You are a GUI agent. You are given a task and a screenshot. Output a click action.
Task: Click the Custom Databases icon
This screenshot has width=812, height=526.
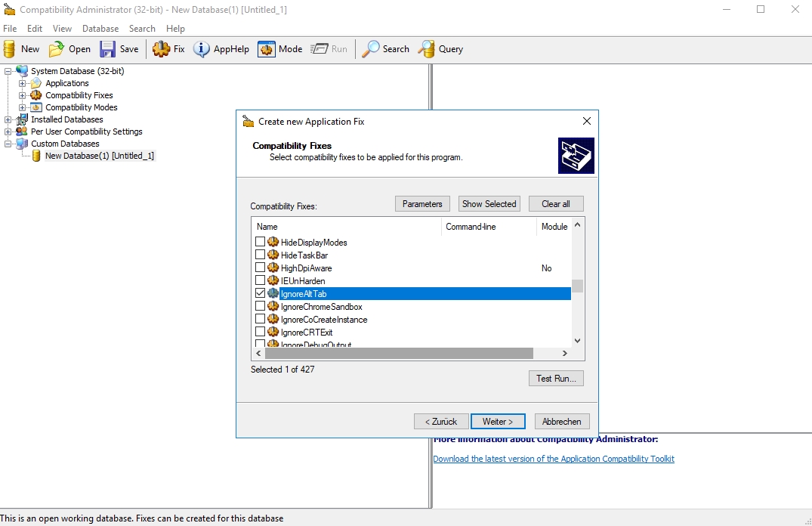tap(22, 144)
